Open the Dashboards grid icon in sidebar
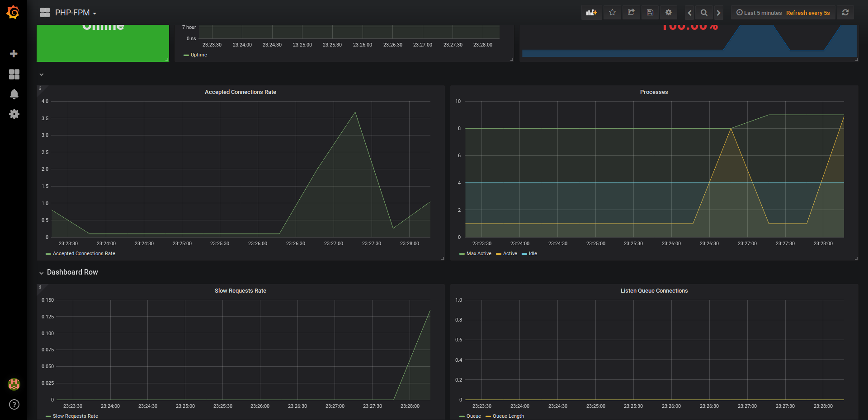Image resolution: width=868 pixels, height=420 pixels. (14, 74)
